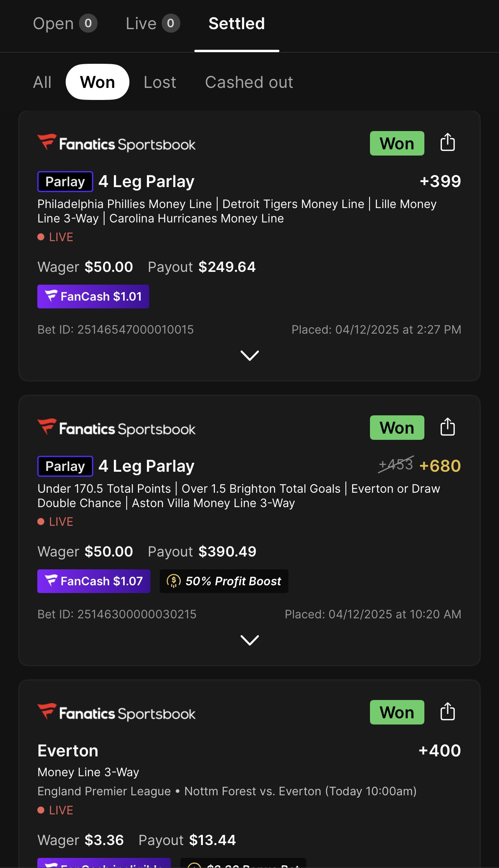Image resolution: width=499 pixels, height=868 pixels.
Task: Expand the +680 boosted parlay details
Action: [249, 640]
